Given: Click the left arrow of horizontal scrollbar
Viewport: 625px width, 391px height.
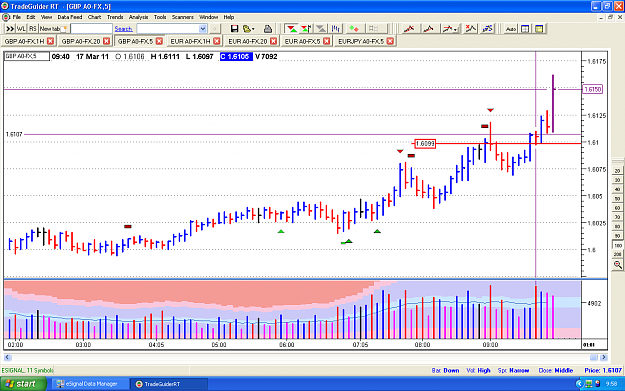Looking at the screenshot, I should tap(7, 357).
